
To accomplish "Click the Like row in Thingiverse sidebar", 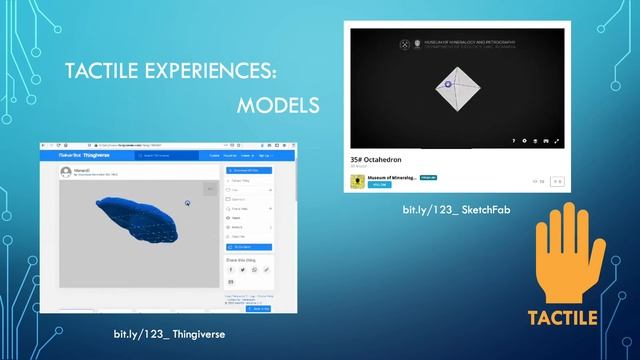I will click(x=249, y=190).
